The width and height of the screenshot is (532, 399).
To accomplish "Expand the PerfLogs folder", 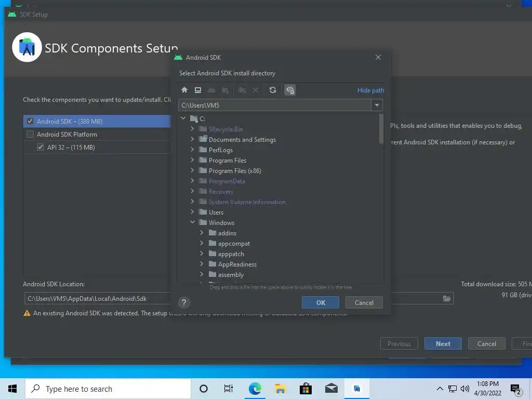I will (192, 150).
